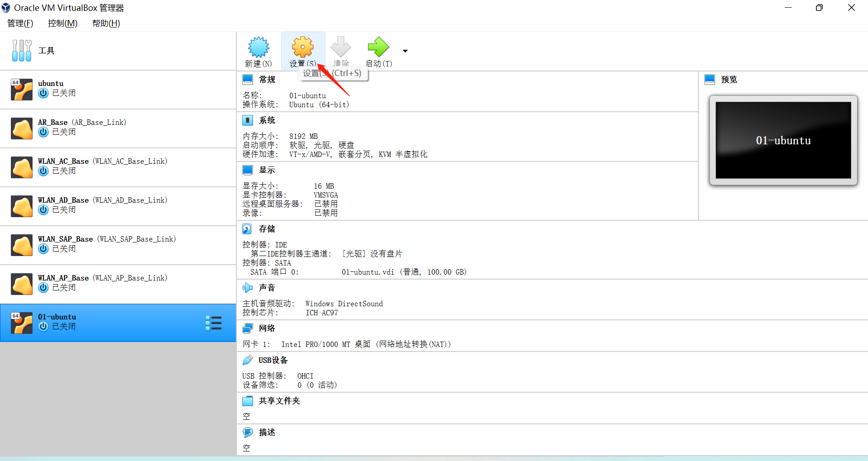Click the 01-ubuntu preview thumbnail
The image size is (868, 461).
783,140
